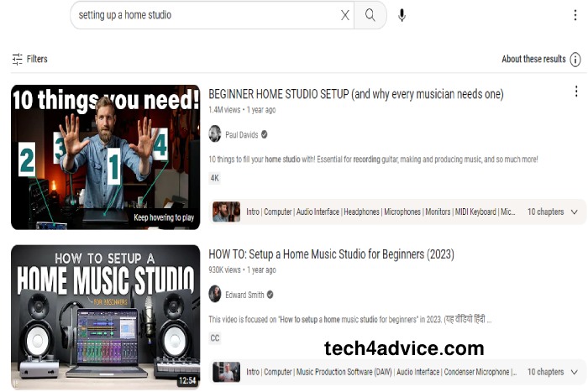Open the Filters options

[29, 60]
